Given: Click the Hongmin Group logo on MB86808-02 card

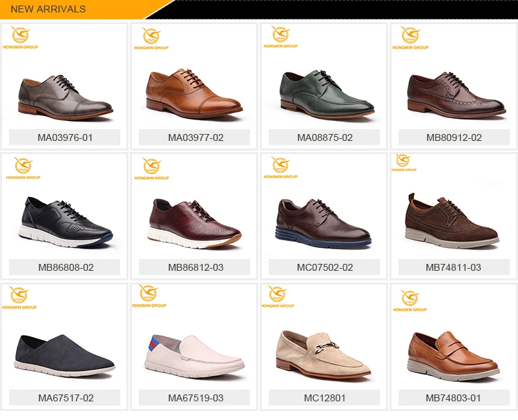Looking at the screenshot, I should 23,168.
